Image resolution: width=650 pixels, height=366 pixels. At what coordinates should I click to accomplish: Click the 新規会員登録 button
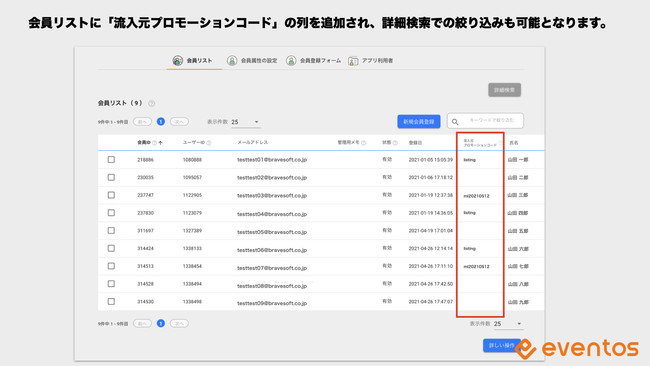419,121
